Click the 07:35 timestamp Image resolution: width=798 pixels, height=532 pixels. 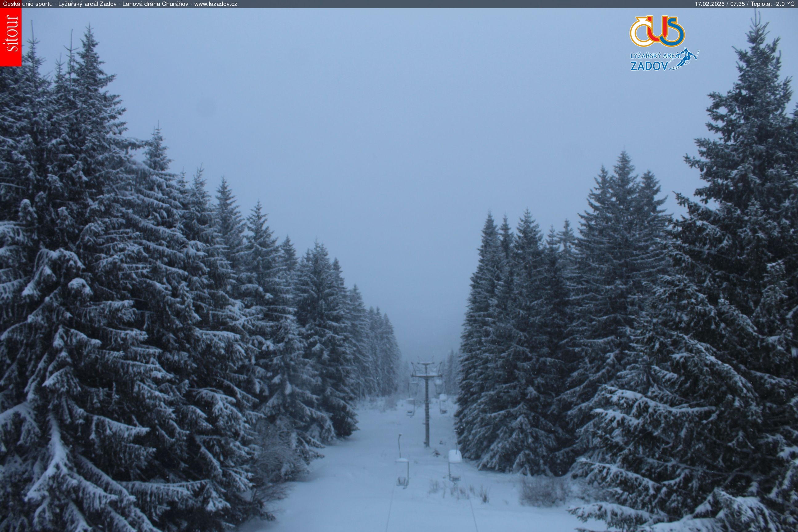738,4
